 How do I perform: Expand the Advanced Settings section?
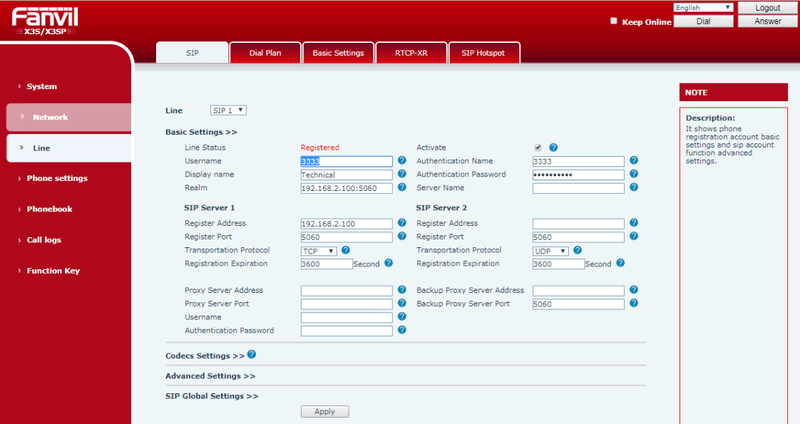click(209, 376)
